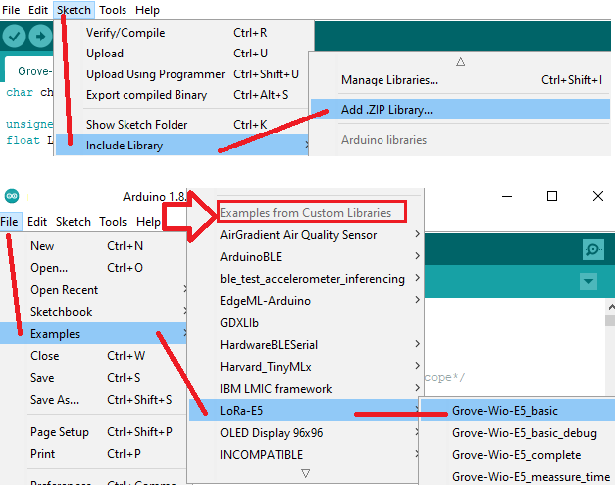Click Add .ZIP Library entry
Image resolution: width=616 pixels, height=485 pixels.
[460, 109]
